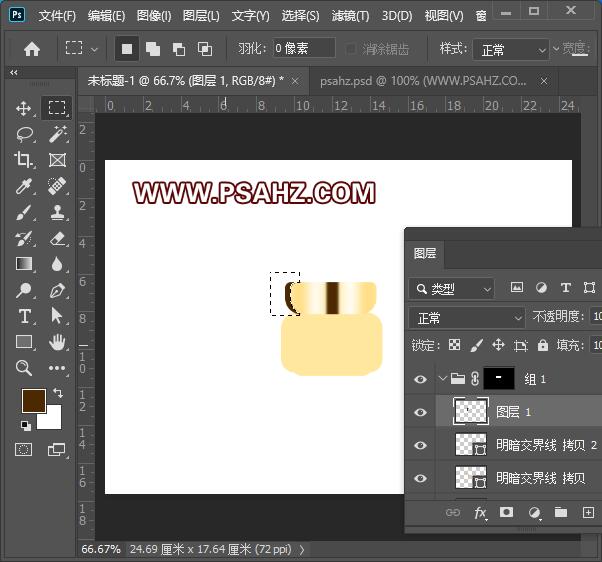Select the Clone Stamp tool

pyautogui.click(x=57, y=212)
